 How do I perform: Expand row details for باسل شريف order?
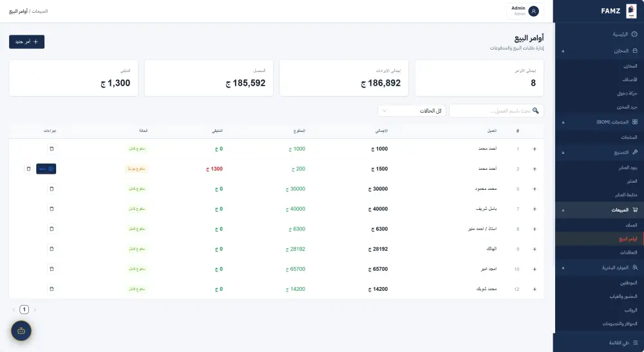[535, 209]
